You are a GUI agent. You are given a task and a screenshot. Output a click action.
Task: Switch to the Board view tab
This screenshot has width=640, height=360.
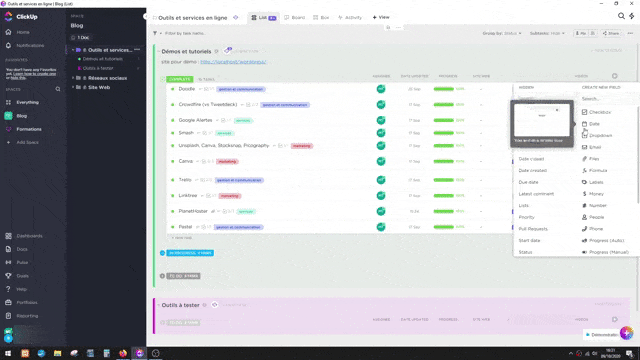295,18
